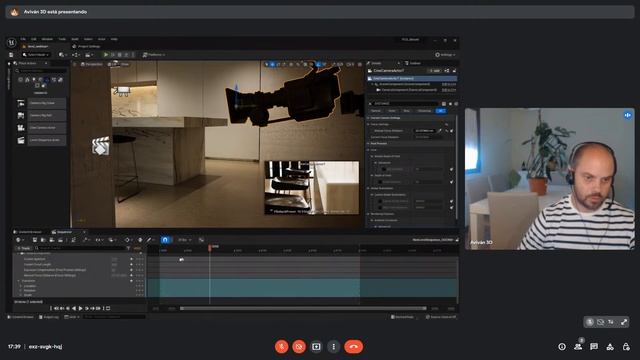Open the Cinematics toolbar icon
The image size is (640, 360).
(x=89, y=55)
